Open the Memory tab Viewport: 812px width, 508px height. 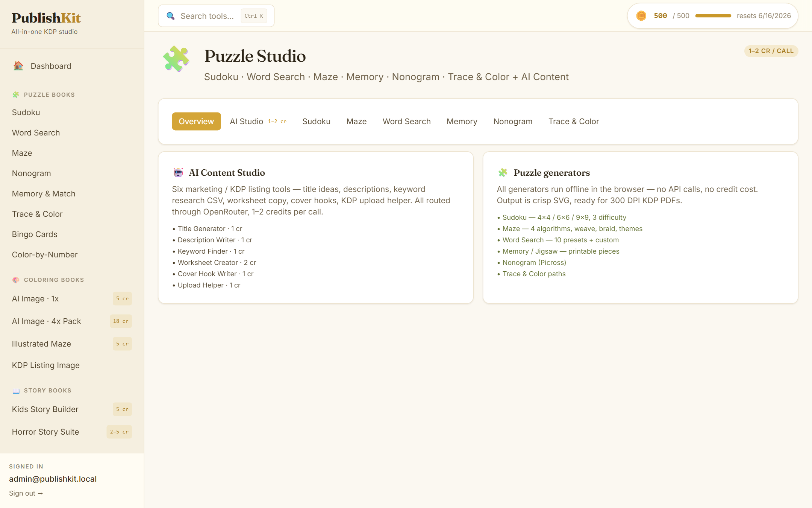[x=462, y=121]
